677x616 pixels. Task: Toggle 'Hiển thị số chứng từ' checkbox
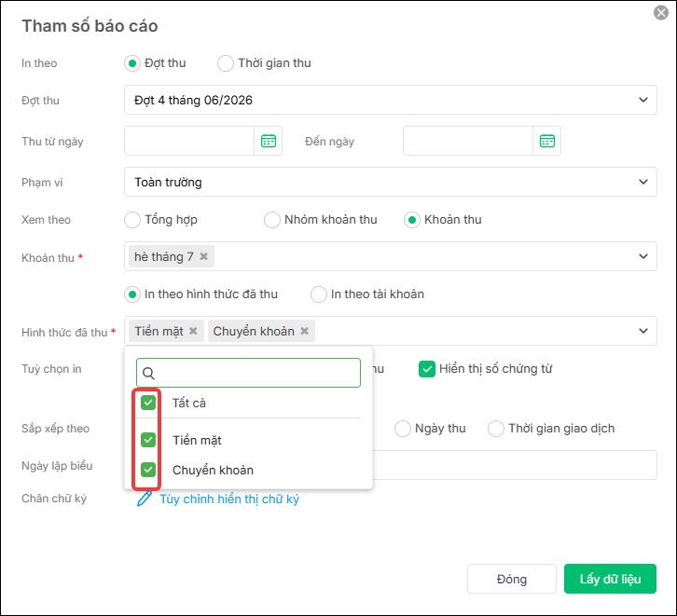[x=426, y=369]
